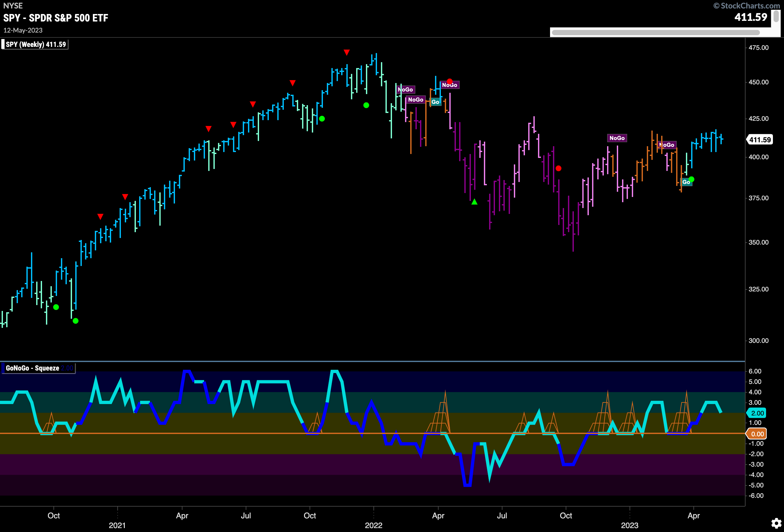
Task: Click the red triangle marker near September 2021
Action: pyautogui.click(x=293, y=83)
